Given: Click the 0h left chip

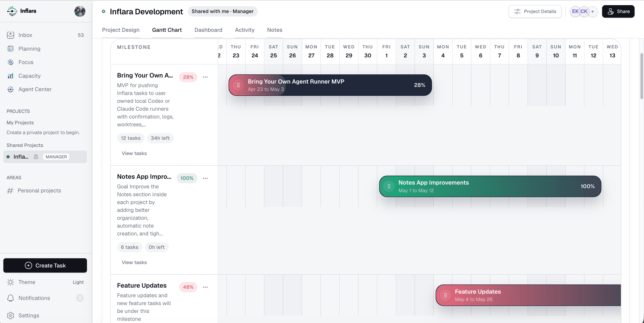Looking at the screenshot, I should point(156,247).
